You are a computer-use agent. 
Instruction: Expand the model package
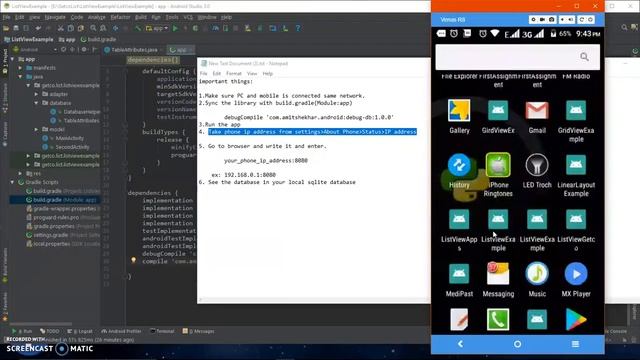click(x=36, y=129)
